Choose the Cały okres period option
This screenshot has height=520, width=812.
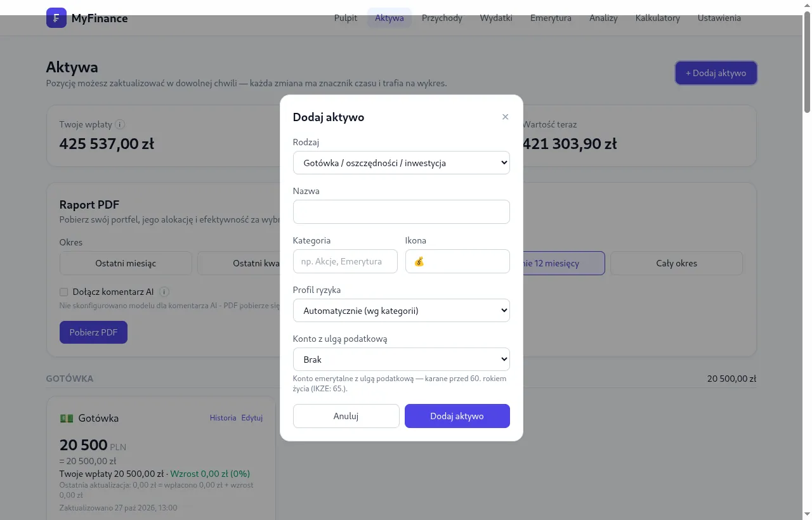pos(676,263)
